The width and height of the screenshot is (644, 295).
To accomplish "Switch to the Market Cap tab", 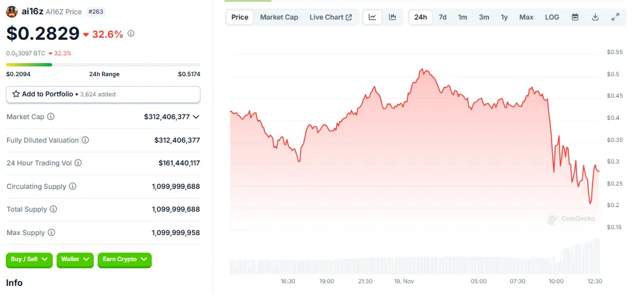I will pos(279,17).
